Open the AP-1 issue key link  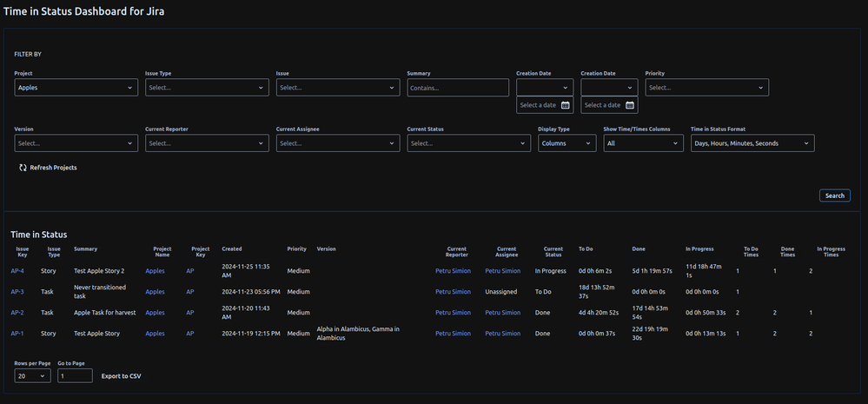pyautogui.click(x=17, y=334)
